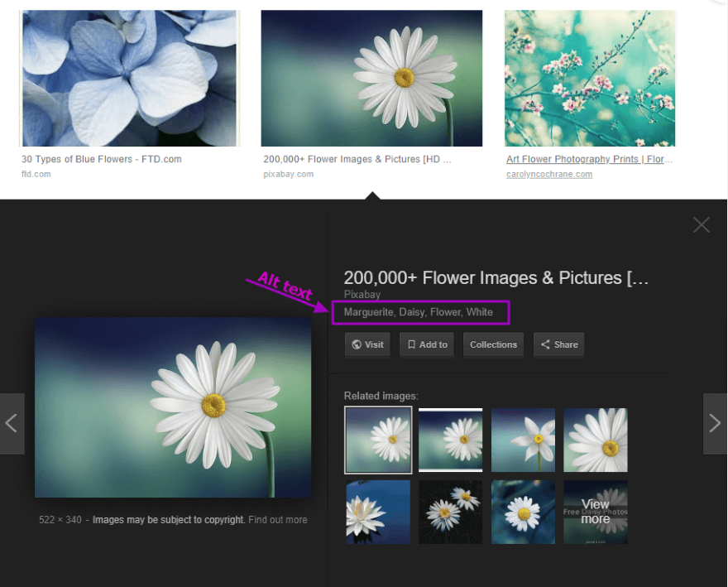This screenshot has height=587, width=728.
Task: Select the white daisy search result thumbnail
Action: pos(371,79)
